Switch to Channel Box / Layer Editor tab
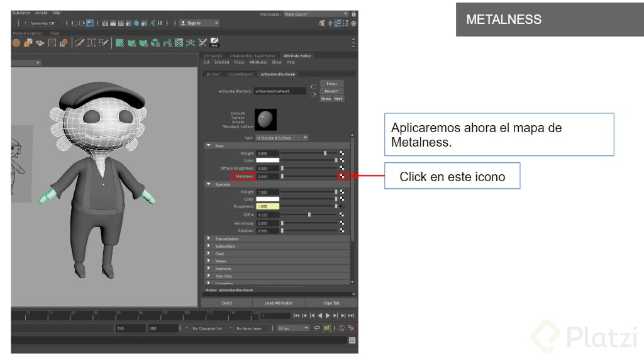The width and height of the screenshot is (644, 358). tap(253, 56)
